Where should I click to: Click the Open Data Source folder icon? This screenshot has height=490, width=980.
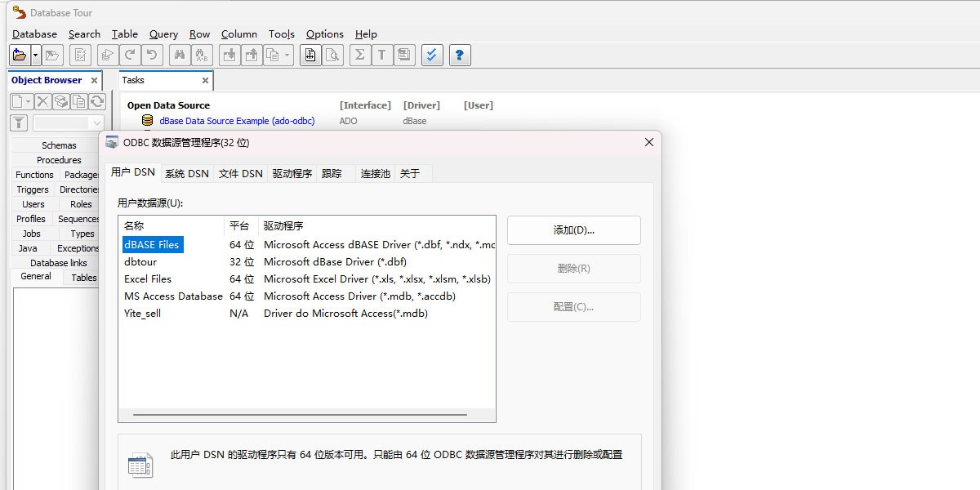click(20, 56)
